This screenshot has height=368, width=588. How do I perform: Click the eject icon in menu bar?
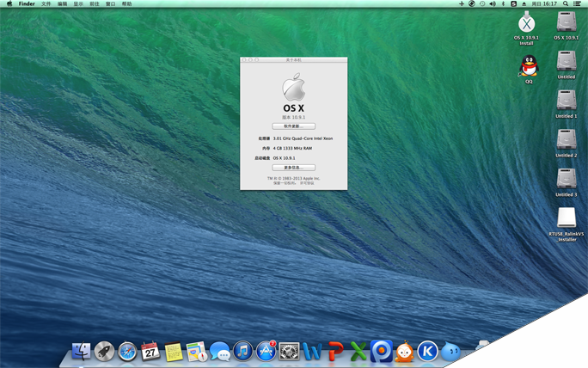(x=524, y=3)
